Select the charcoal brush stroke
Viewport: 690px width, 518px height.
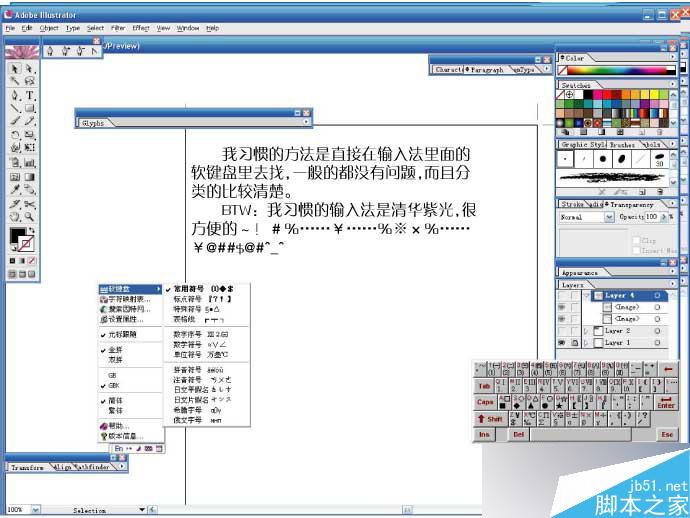point(612,178)
